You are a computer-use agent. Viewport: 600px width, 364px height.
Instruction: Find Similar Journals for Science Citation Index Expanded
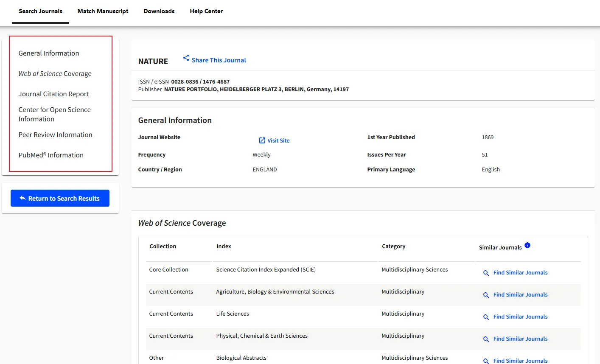520,273
